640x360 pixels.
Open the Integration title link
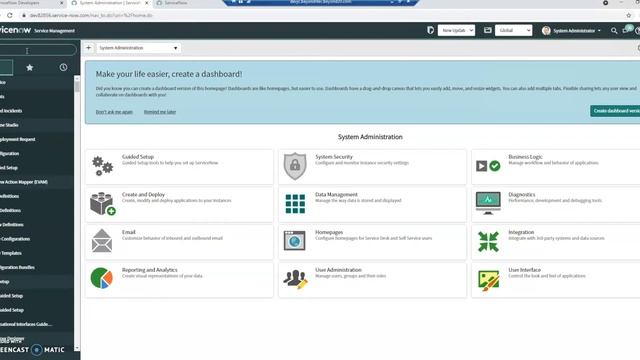(521, 232)
